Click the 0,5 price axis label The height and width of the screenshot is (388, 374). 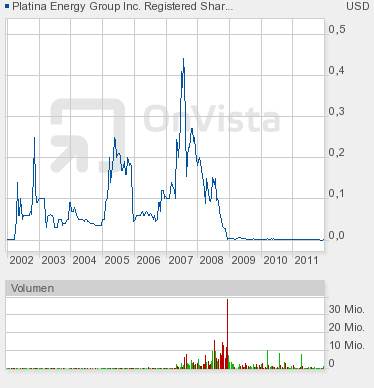coord(337,29)
